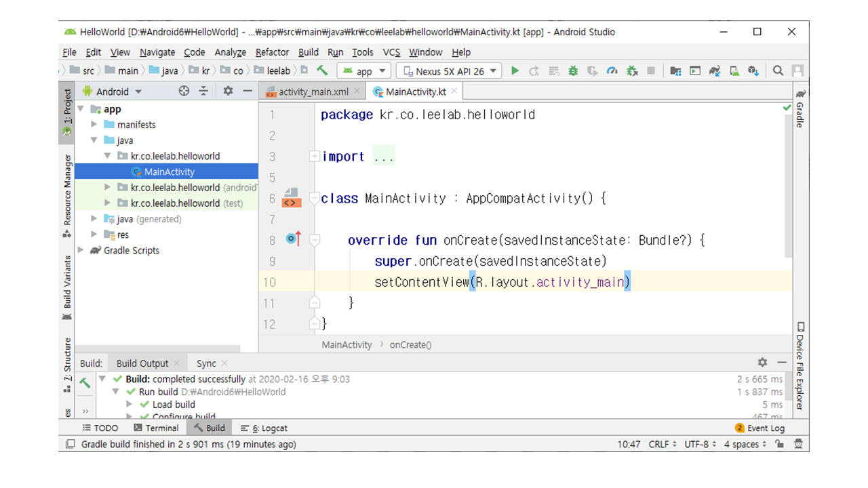Open Project panel settings gear
Screen dimensions: 868x488
[228, 91]
